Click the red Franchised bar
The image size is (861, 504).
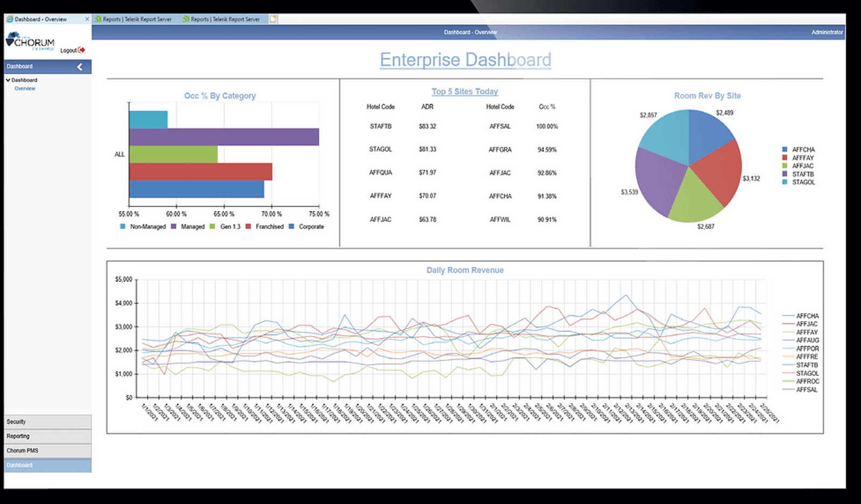[x=201, y=172]
